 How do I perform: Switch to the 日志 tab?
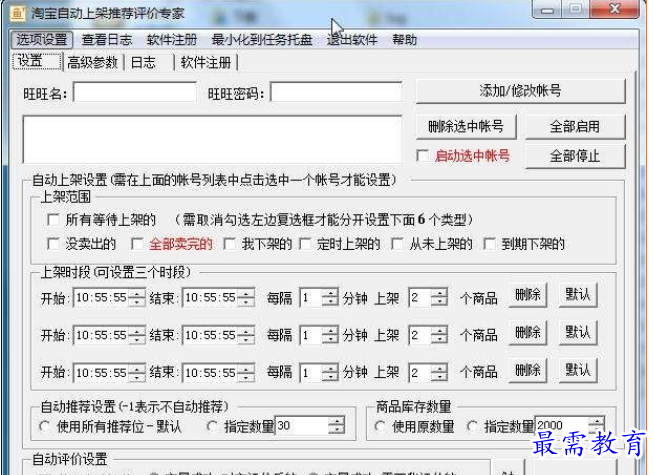143,63
